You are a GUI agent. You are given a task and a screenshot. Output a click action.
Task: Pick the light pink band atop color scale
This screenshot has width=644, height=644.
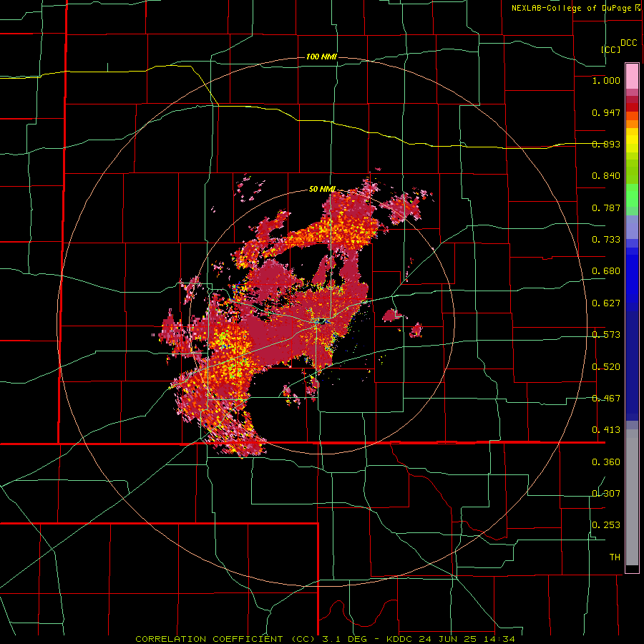[x=632, y=76]
